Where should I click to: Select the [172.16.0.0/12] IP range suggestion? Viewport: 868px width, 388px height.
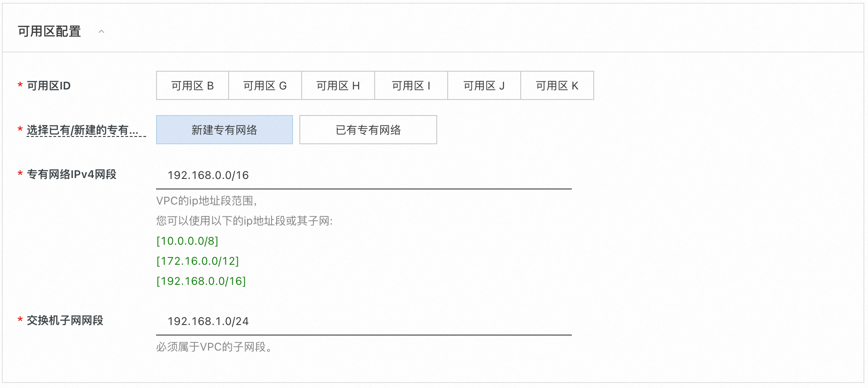(x=199, y=261)
